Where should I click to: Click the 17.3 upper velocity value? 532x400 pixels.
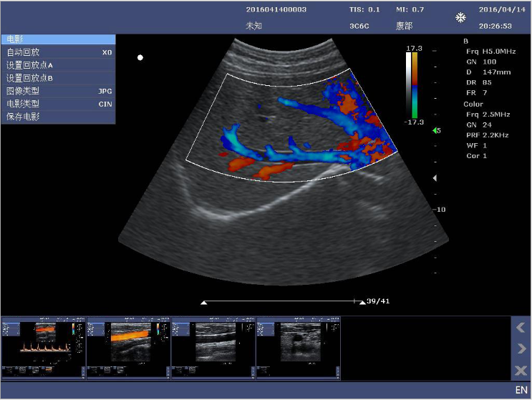[x=415, y=48]
